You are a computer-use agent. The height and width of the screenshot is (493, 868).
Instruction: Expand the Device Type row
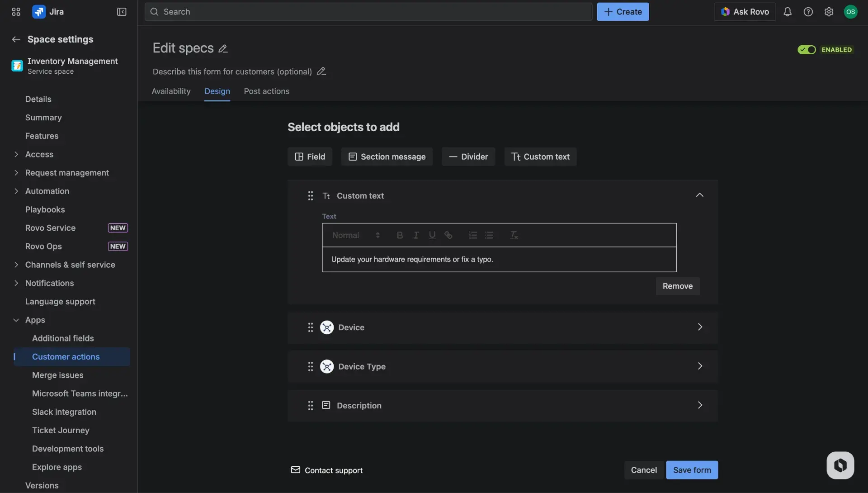click(700, 366)
